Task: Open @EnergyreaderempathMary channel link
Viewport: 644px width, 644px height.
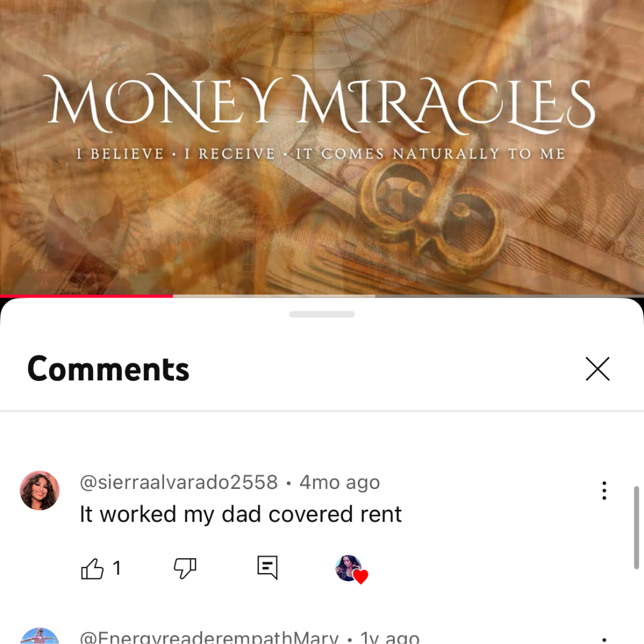Action: tap(209, 637)
